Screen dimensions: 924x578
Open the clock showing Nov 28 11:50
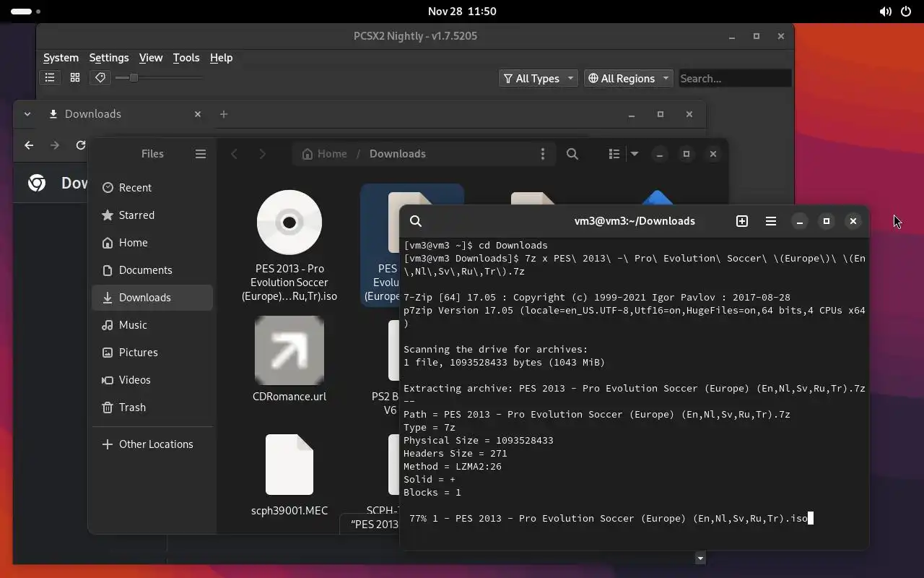(x=462, y=12)
